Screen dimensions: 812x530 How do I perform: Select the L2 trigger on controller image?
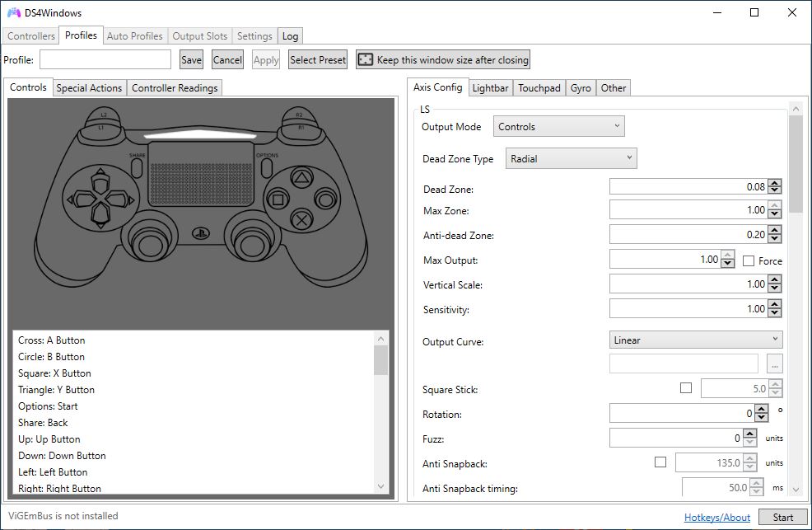[x=103, y=115]
